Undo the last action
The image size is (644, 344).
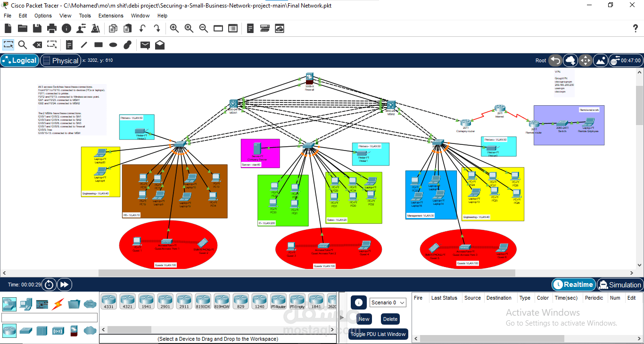click(142, 29)
